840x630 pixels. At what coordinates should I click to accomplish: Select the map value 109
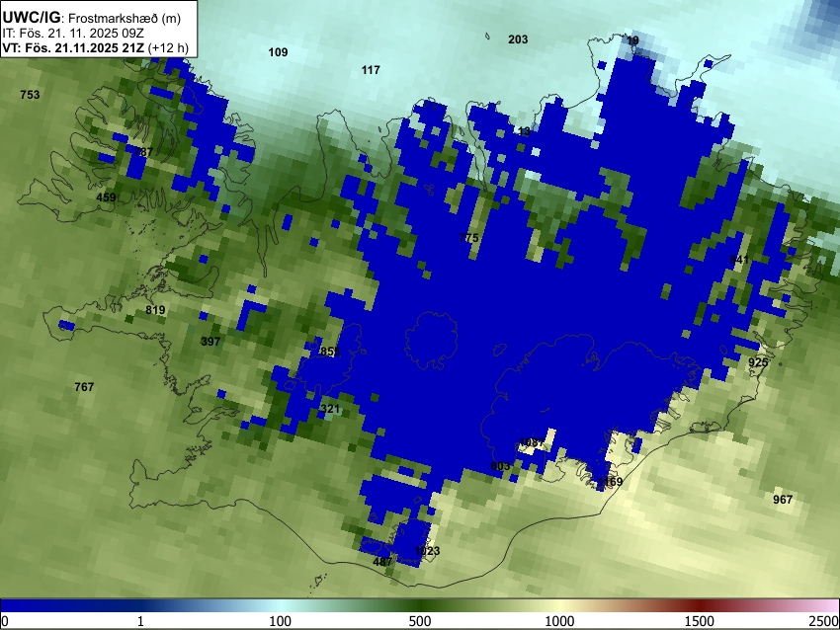pos(278,52)
